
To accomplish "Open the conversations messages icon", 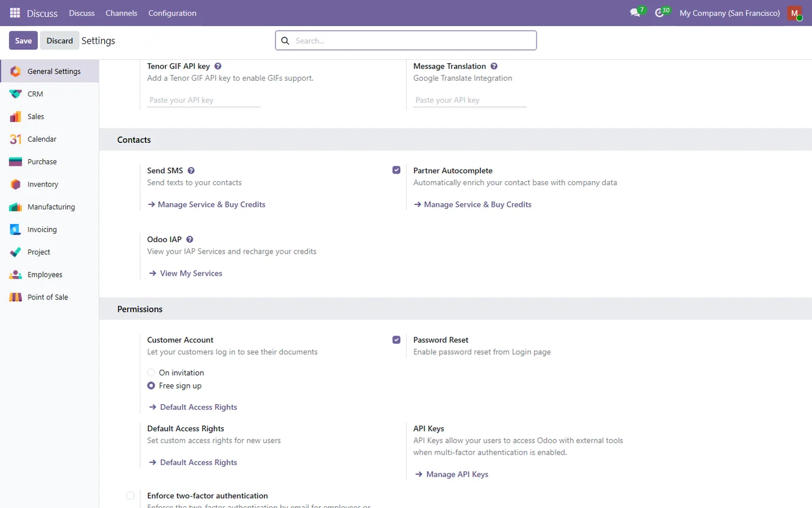I will pyautogui.click(x=636, y=13).
